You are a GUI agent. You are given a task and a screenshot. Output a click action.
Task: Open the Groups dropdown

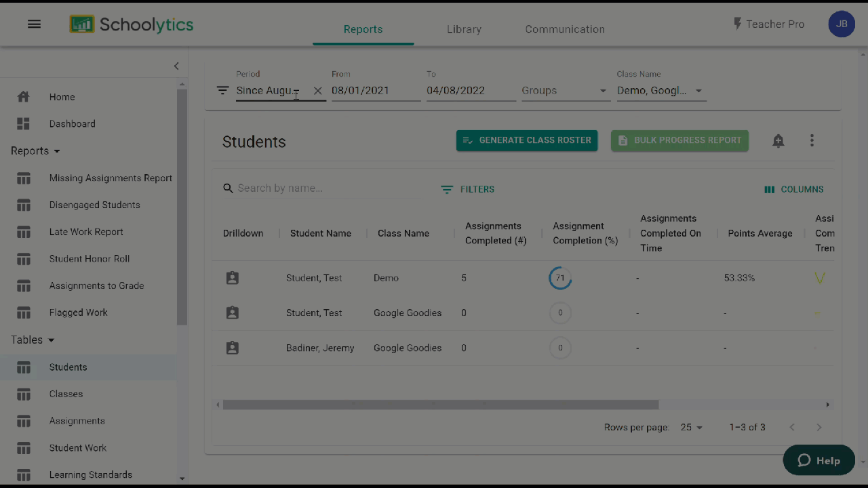pos(566,91)
